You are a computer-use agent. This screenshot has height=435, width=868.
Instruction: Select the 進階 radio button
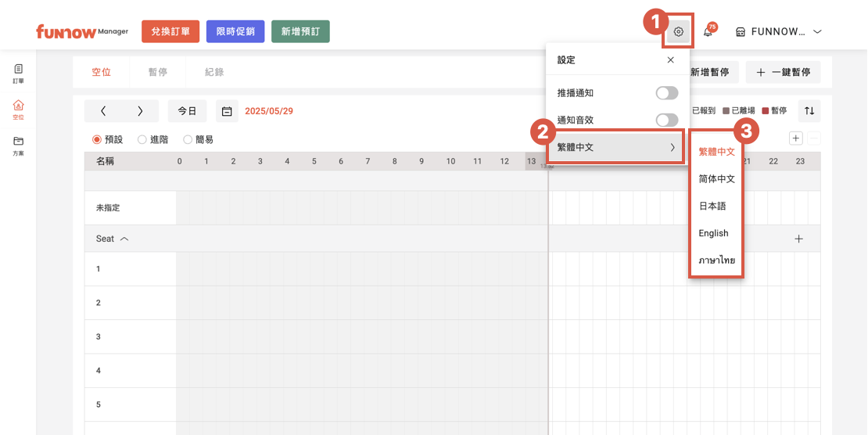(x=142, y=139)
